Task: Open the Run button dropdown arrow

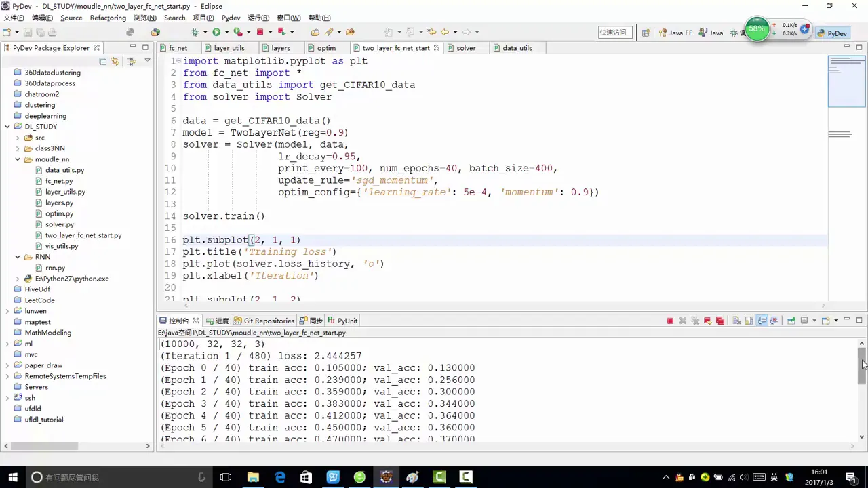Action: click(x=226, y=32)
